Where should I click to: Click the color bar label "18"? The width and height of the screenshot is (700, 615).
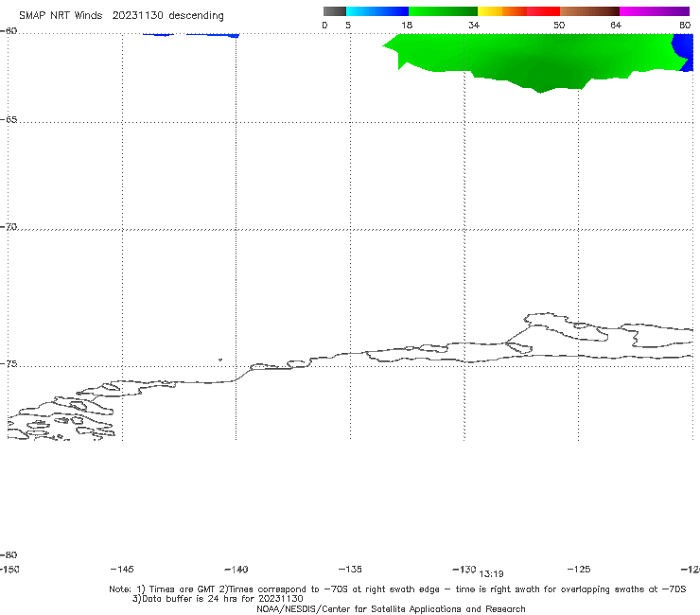(x=407, y=25)
